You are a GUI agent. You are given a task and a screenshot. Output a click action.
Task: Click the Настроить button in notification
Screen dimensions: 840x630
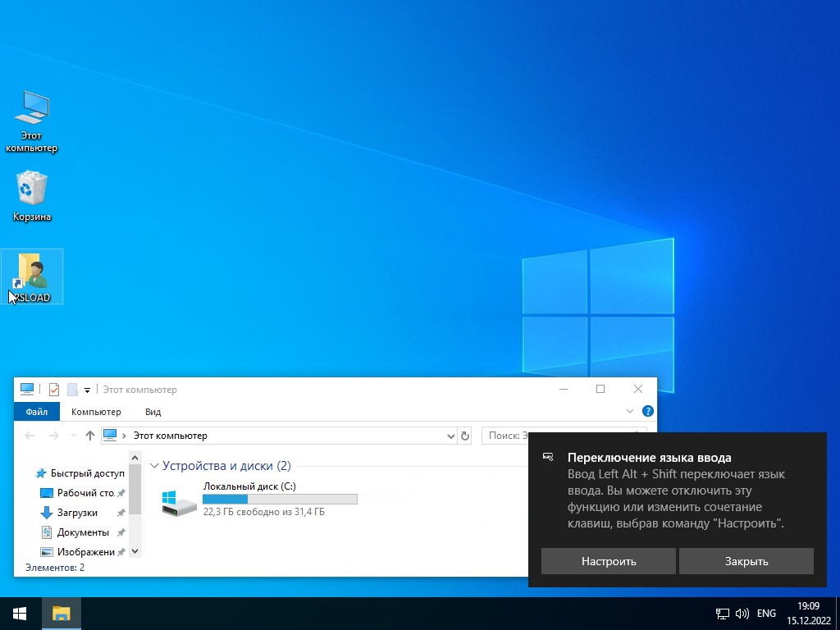609,561
